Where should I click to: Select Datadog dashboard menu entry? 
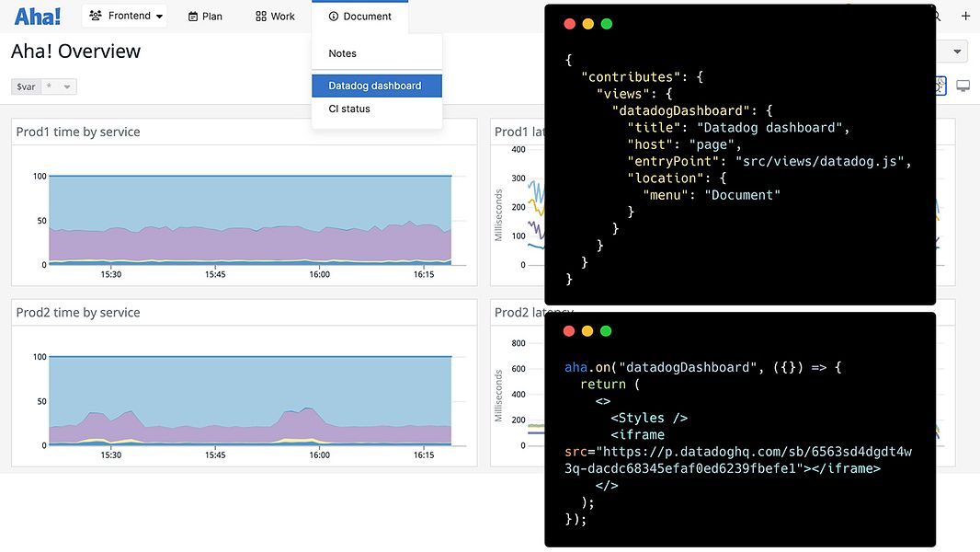pos(377,86)
